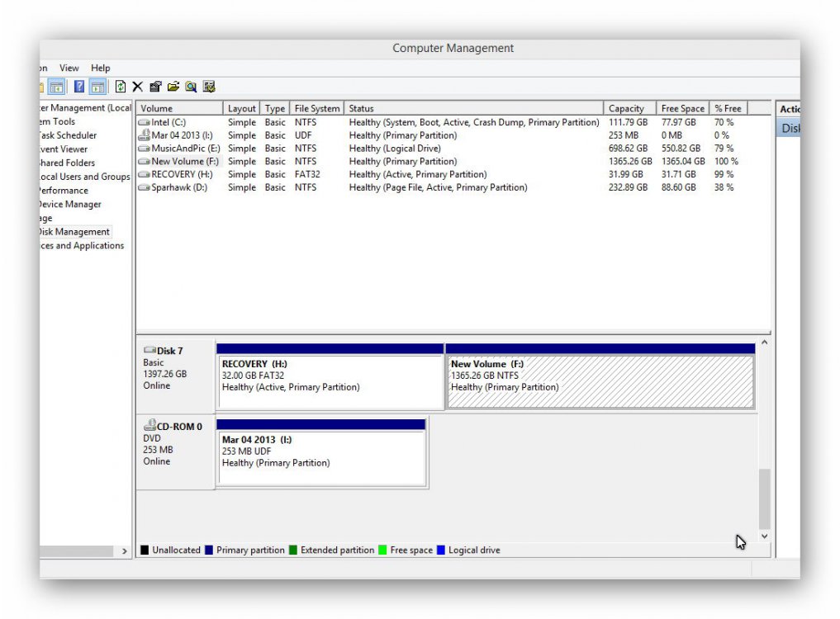The width and height of the screenshot is (840, 619).
Task: Click the Primary partition legend swatch
Action: (209, 550)
